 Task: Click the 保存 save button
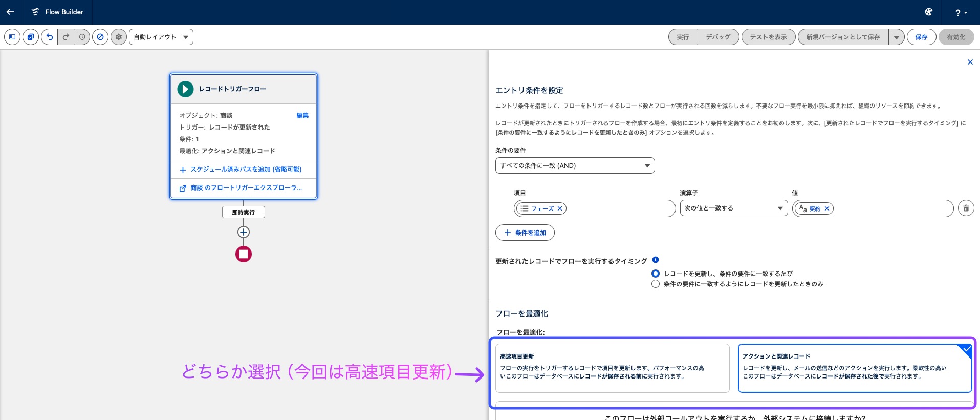[x=922, y=37]
